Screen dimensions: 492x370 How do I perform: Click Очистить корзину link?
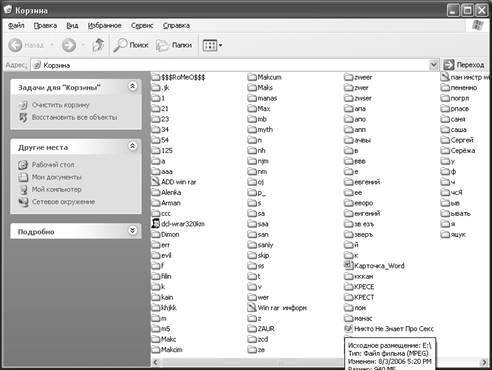click(x=60, y=105)
